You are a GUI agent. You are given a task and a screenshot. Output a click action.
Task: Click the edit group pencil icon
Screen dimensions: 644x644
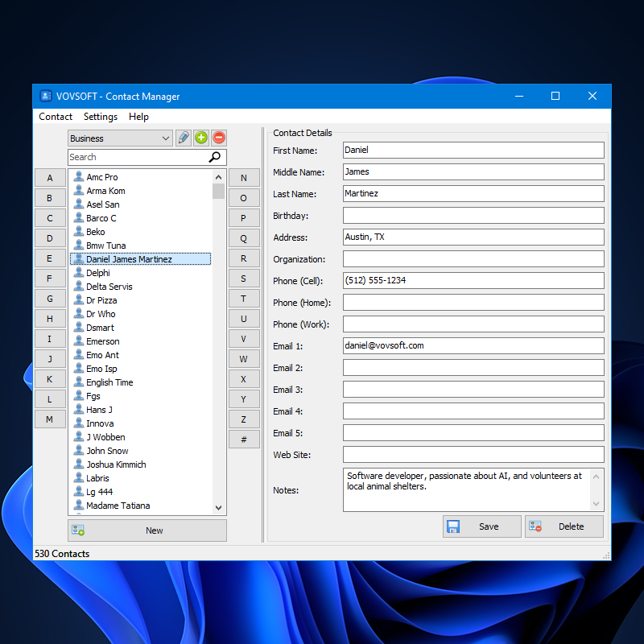(183, 138)
